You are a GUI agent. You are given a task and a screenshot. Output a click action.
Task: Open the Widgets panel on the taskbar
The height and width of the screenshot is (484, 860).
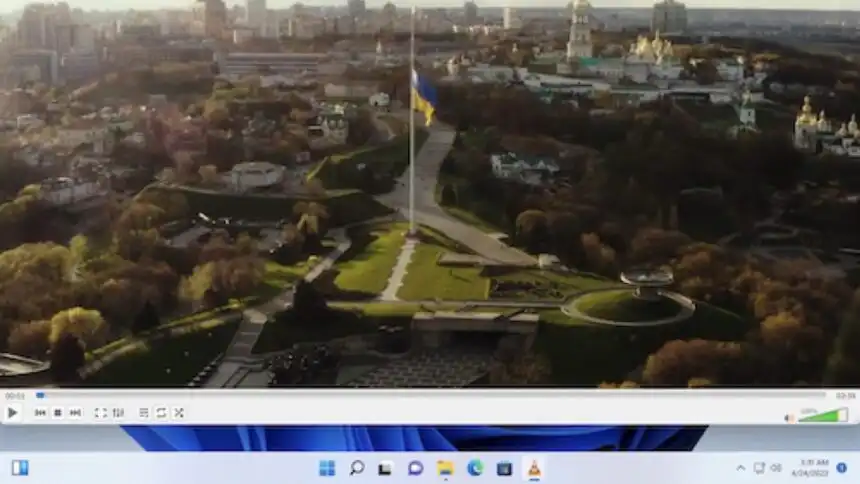[20, 468]
